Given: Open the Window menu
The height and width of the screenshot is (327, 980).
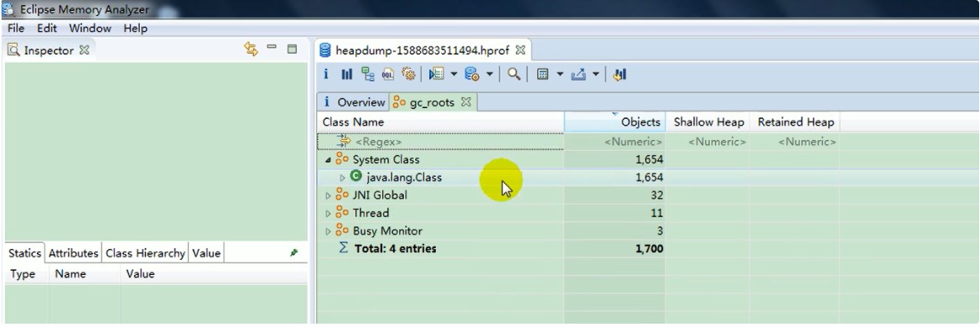Looking at the screenshot, I should tap(90, 29).
